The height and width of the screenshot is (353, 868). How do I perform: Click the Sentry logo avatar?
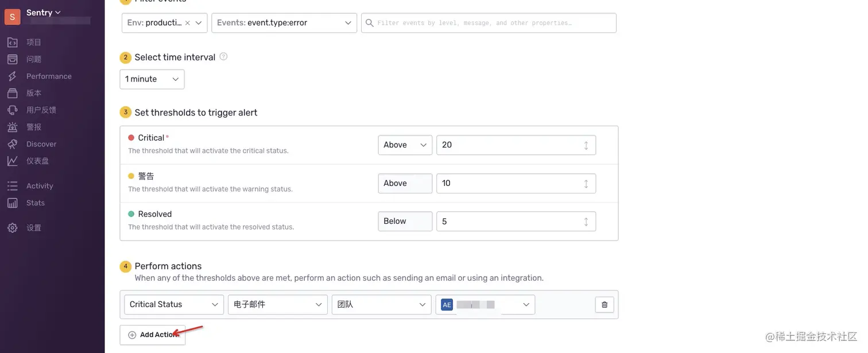click(13, 17)
